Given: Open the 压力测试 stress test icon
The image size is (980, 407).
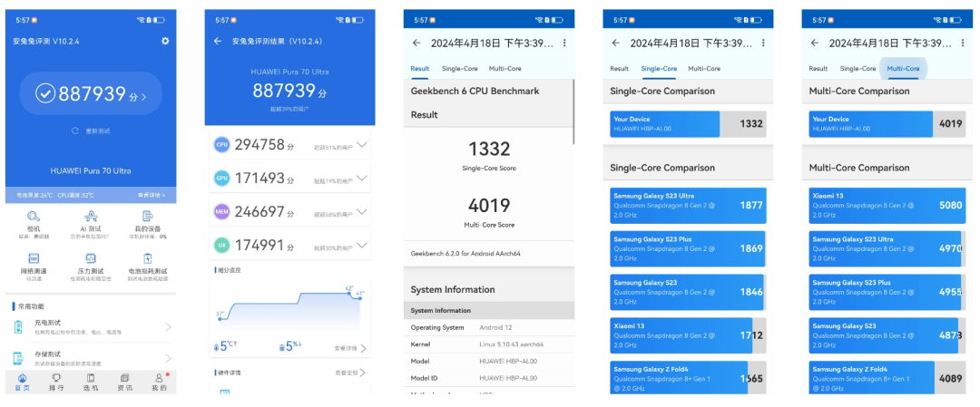Looking at the screenshot, I should 91,258.
